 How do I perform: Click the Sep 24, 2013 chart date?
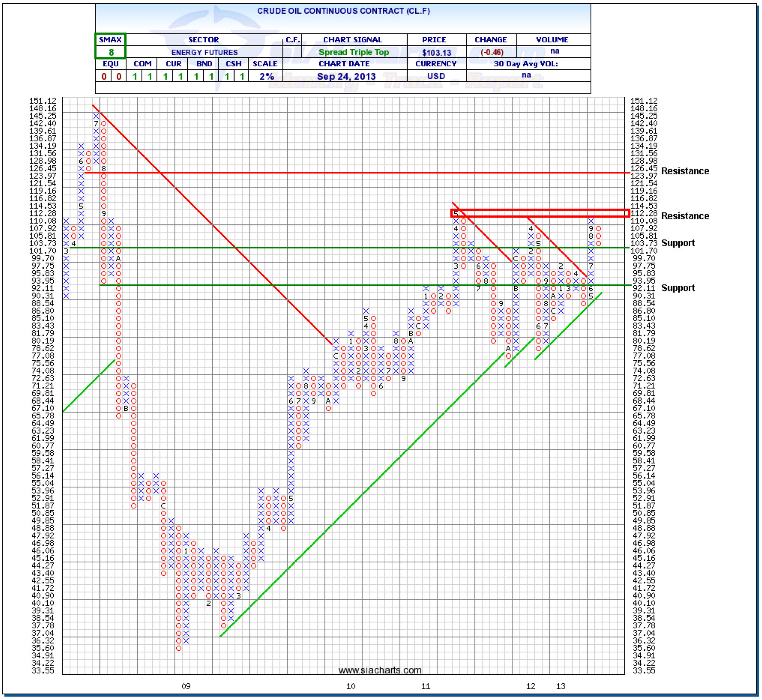pyautogui.click(x=346, y=76)
